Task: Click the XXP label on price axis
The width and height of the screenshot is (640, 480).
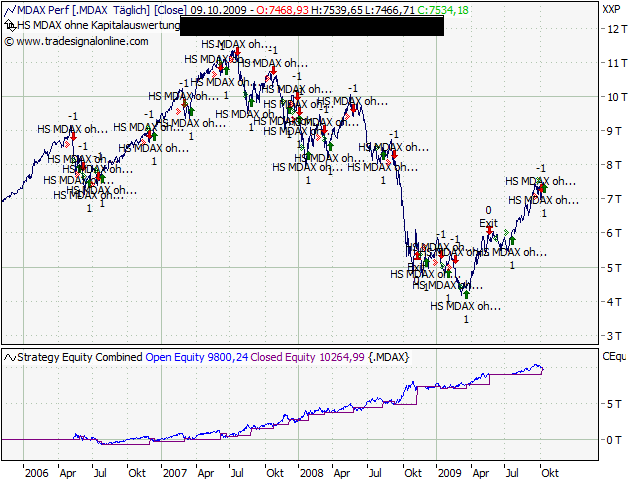Action: coord(611,9)
